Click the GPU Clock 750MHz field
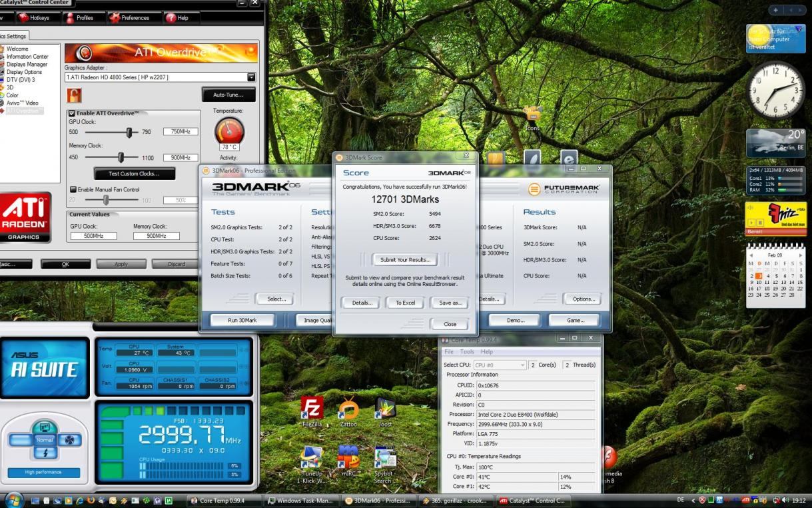The image size is (812, 508). 181,132
